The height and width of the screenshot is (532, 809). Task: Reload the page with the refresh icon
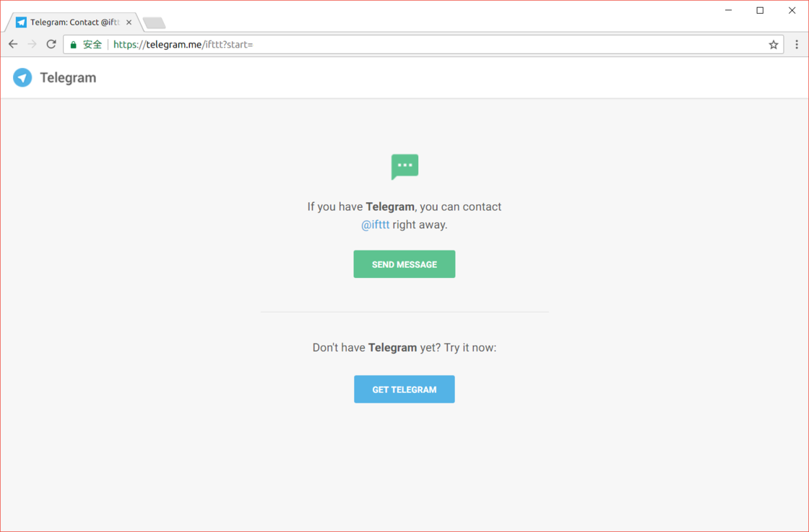point(51,44)
